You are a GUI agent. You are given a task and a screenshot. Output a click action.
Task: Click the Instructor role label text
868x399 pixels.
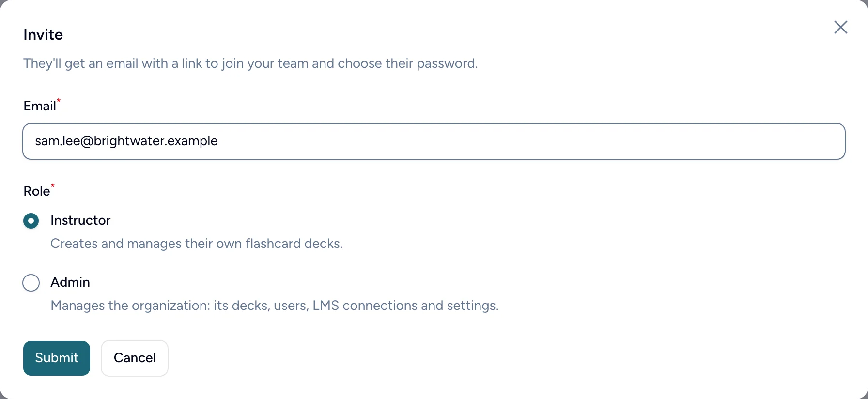[x=80, y=220]
